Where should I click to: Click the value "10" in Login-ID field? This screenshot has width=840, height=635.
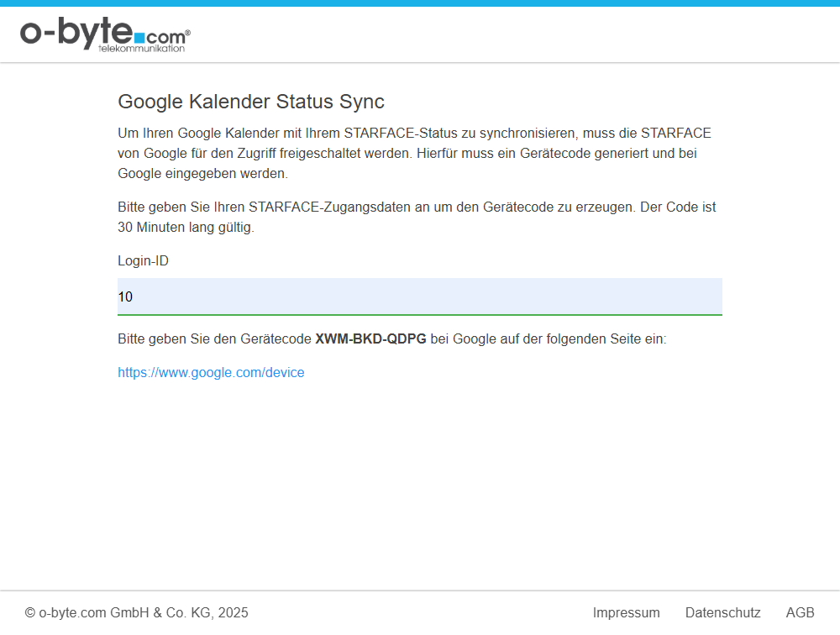pos(125,297)
